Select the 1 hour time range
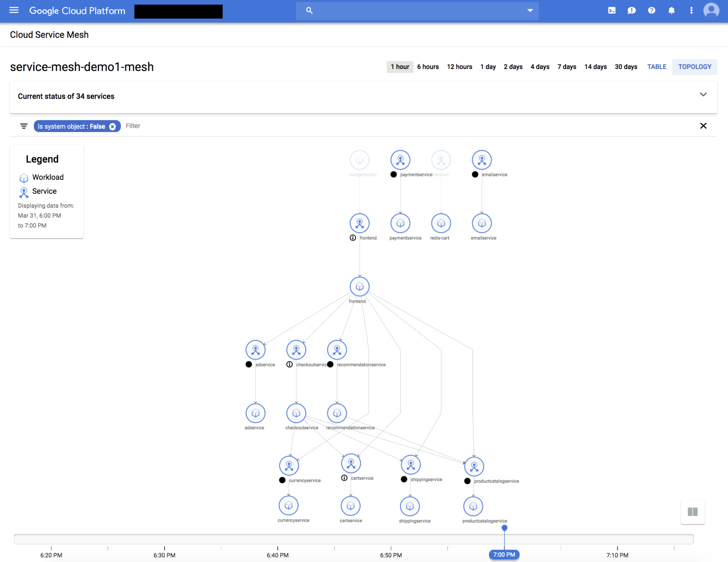 tap(400, 67)
